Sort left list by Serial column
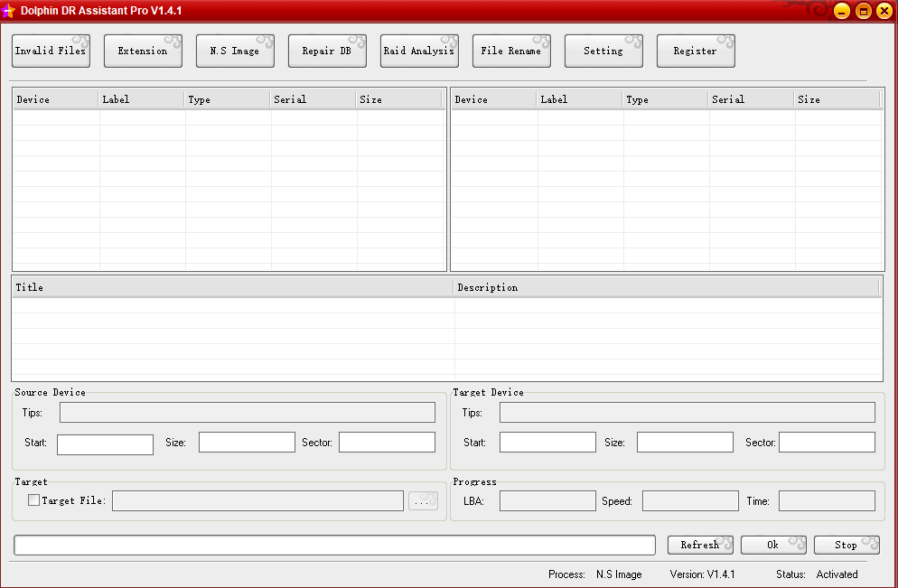Image resolution: width=898 pixels, height=588 pixels. 313,99
